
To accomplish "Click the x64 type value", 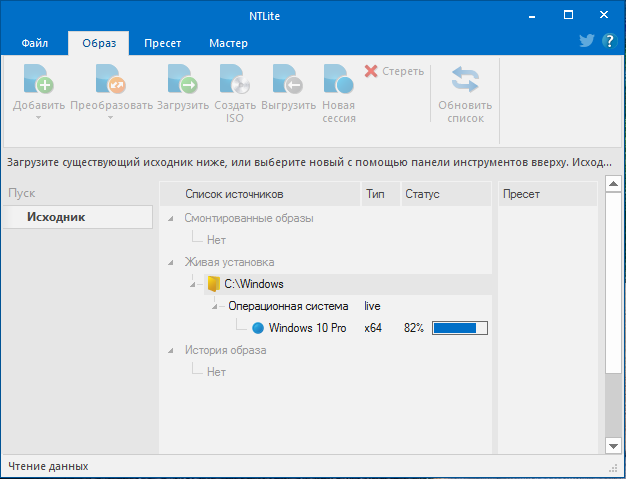I will 373,328.
